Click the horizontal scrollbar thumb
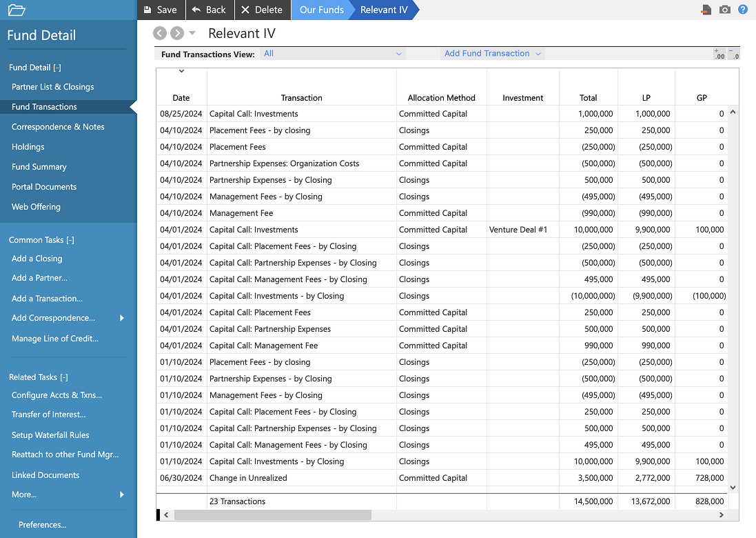 pyautogui.click(x=273, y=515)
